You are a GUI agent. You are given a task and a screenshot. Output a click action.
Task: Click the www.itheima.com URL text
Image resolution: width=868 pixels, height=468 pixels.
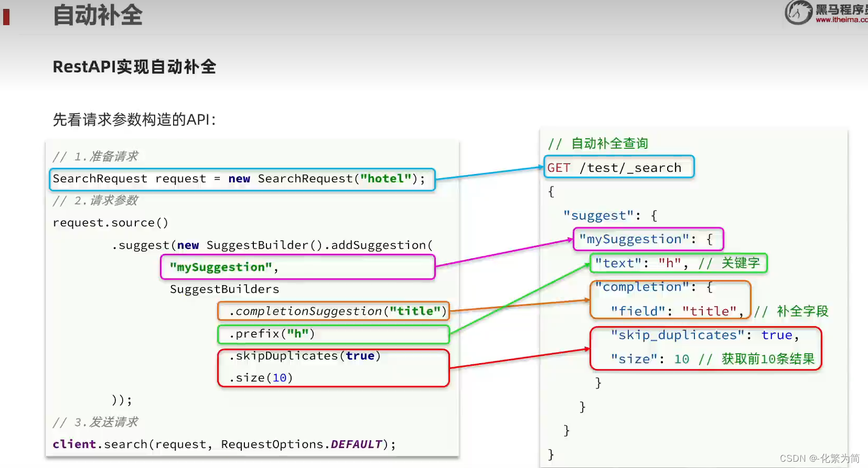point(842,20)
